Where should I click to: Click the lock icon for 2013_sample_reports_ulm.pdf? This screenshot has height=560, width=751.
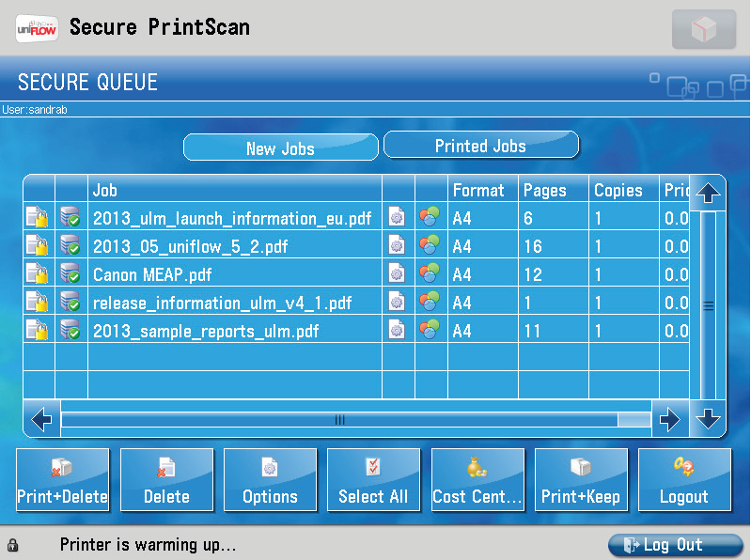click(x=38, y=330)
